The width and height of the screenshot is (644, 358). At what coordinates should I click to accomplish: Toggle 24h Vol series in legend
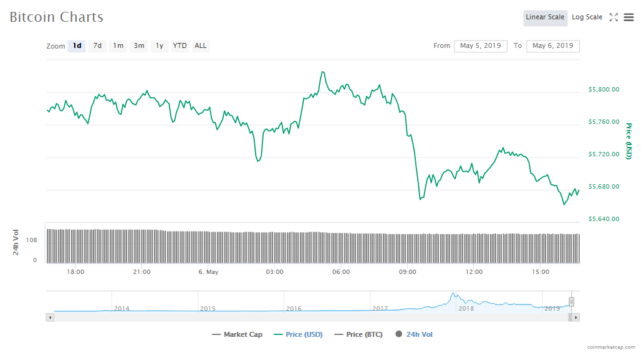[x=414, y=335]
